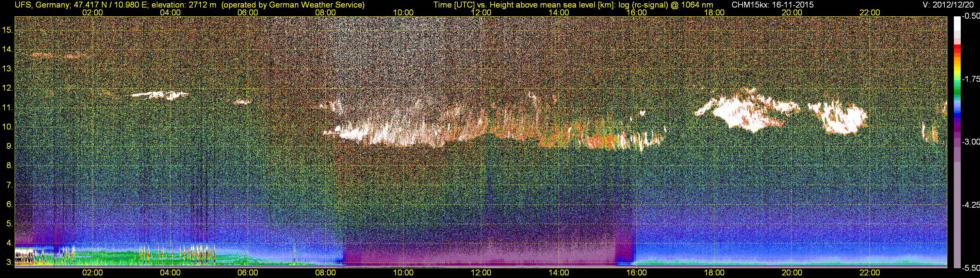980x278 pixels.
Task: Click the '16:00' label on the bottom time axis
Action: tap(636, 273)
